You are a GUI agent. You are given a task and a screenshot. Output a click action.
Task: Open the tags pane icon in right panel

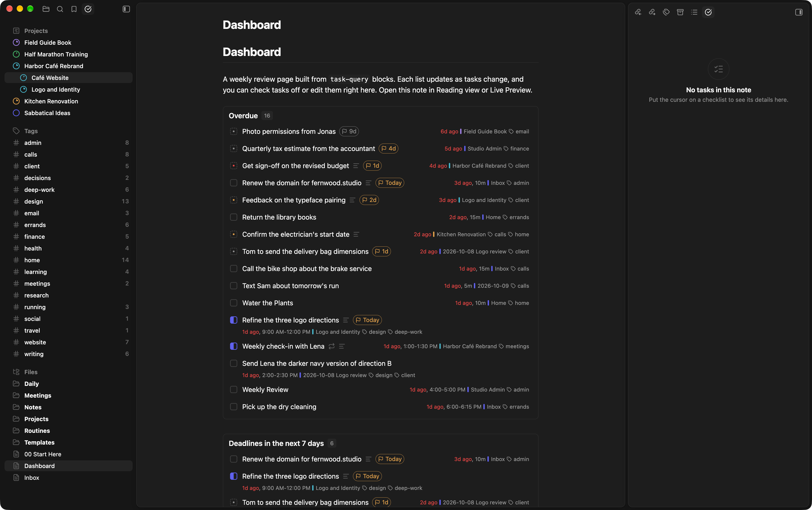point(666,12)
